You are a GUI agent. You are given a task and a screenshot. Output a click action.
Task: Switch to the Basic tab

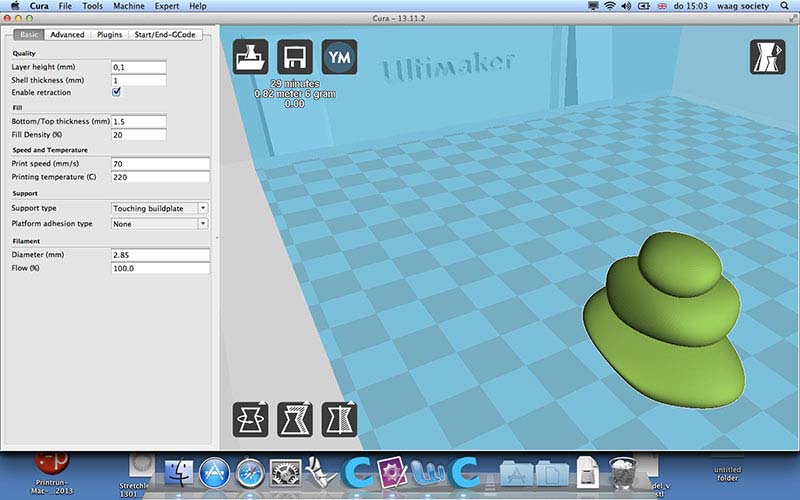click(29, 35)
